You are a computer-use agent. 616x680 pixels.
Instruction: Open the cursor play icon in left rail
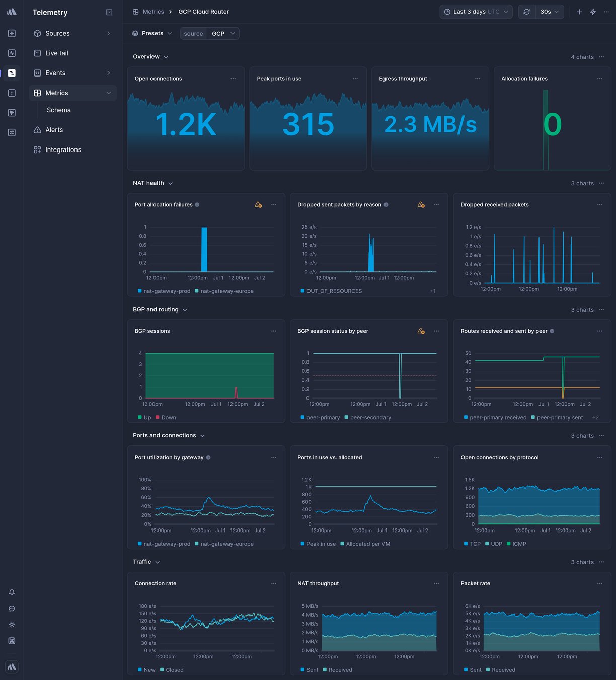(x=12, y=113)
